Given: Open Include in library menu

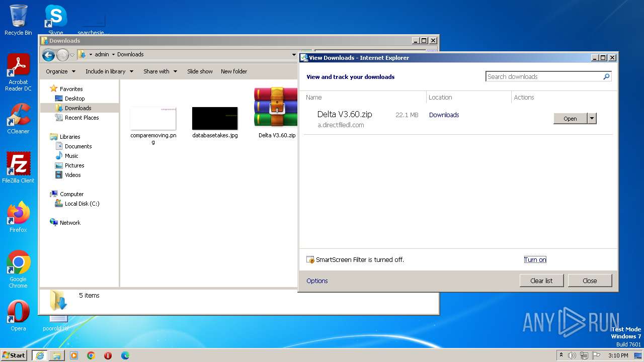Looking at the screenshot, I should [x=109, y=71].
